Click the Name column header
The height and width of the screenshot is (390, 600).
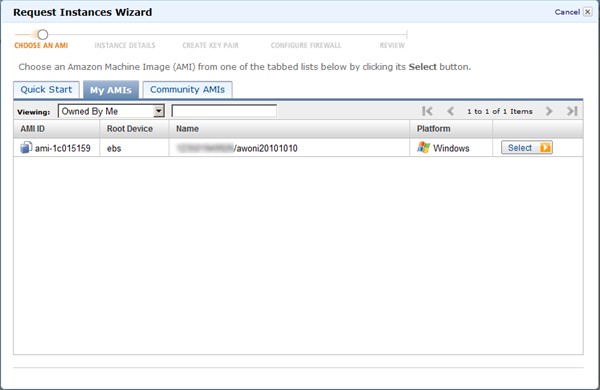point(289,129)
